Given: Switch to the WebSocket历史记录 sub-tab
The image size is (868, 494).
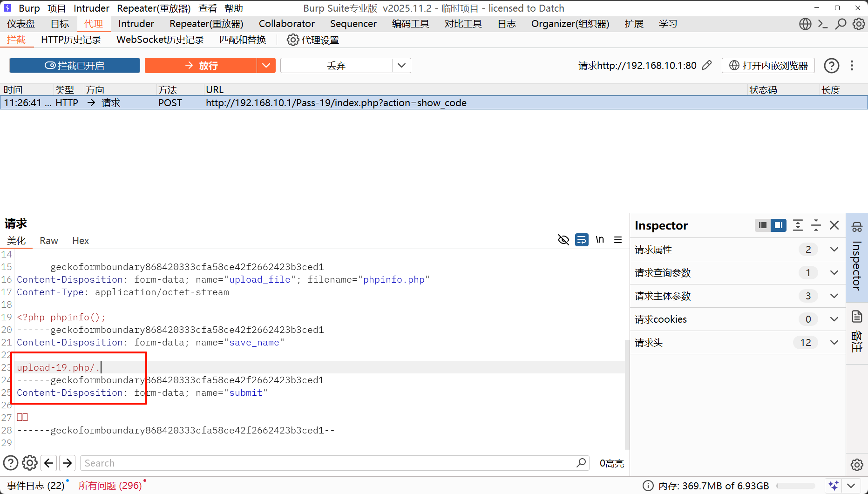Looking at the screenshot, I should 160,40.
